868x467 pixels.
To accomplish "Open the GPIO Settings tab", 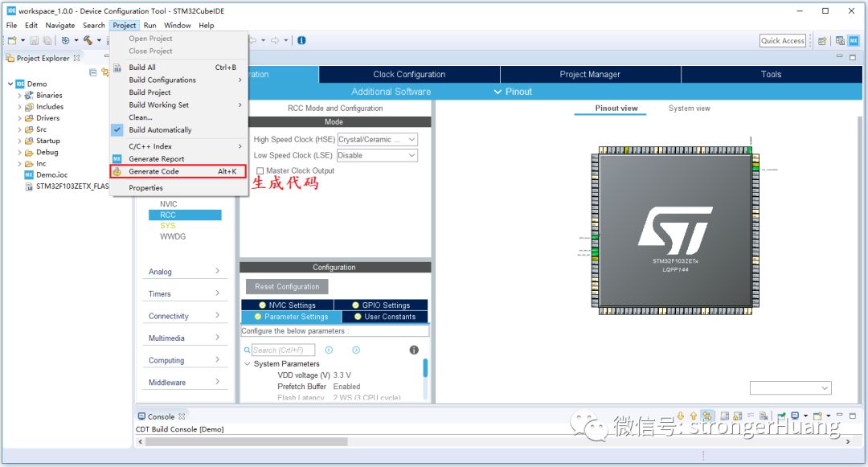I will click(382, 305).
